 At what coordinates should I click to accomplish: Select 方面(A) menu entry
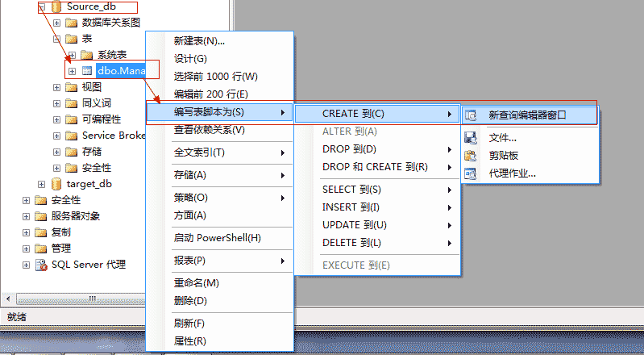(220, 215)
